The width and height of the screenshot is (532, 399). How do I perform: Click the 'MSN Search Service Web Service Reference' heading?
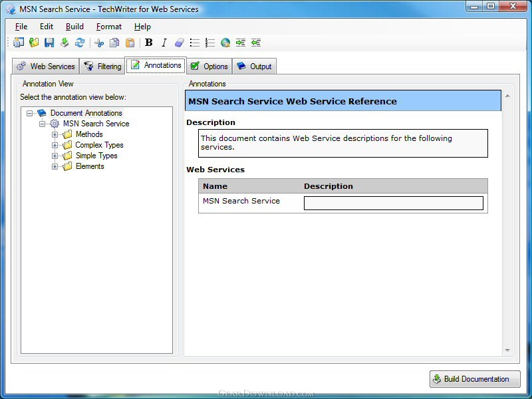click(x=293, y=101)
